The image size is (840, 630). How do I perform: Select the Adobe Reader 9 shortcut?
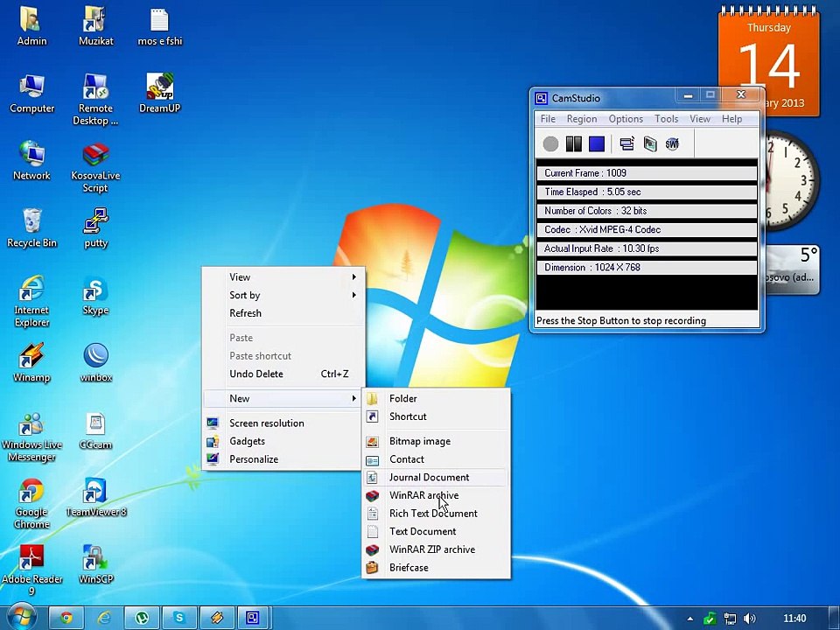[x=31, y=570]
